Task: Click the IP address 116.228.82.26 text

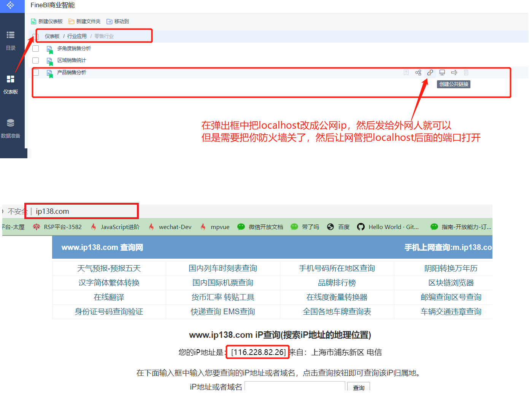Action: click(258, 352)
